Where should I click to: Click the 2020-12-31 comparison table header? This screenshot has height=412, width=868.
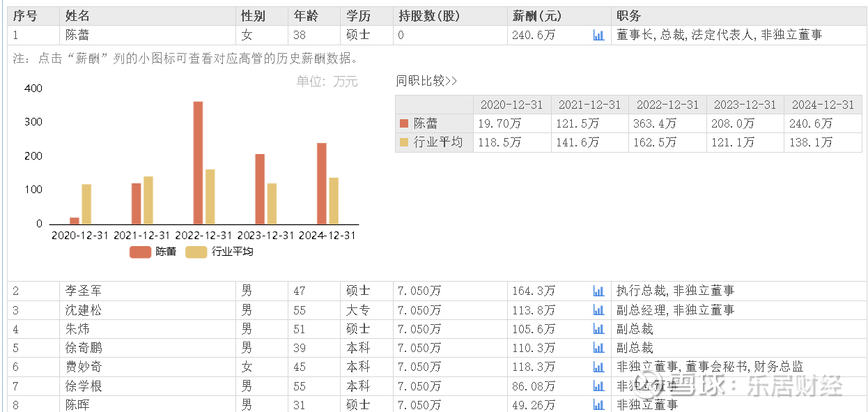[511, 105]
